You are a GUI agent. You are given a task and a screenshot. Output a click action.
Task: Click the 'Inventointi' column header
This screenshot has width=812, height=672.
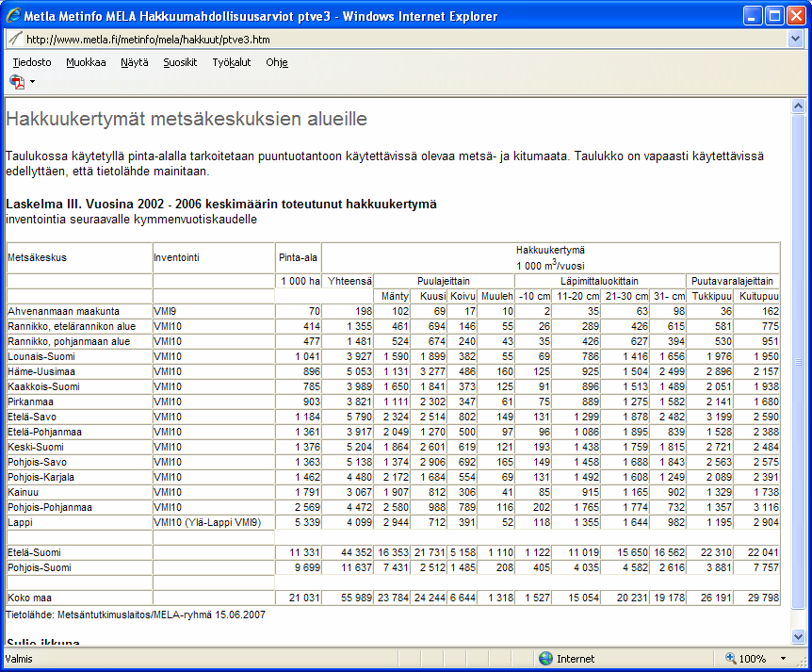[176, 257]
